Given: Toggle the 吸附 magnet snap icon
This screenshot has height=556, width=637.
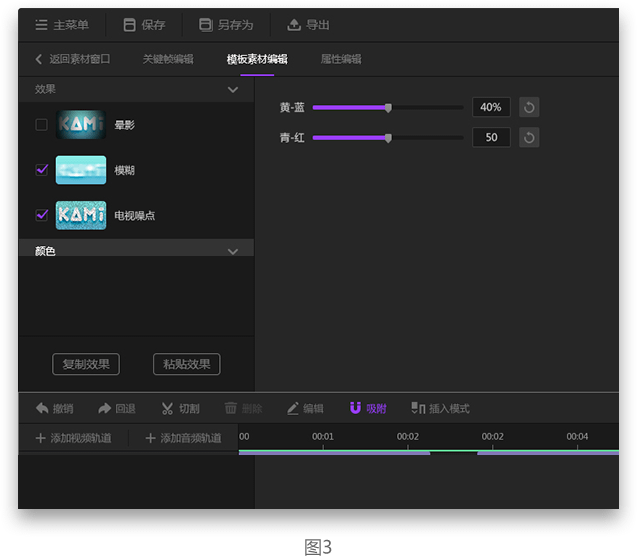Looking at the screenshot, I should [355, 408].
